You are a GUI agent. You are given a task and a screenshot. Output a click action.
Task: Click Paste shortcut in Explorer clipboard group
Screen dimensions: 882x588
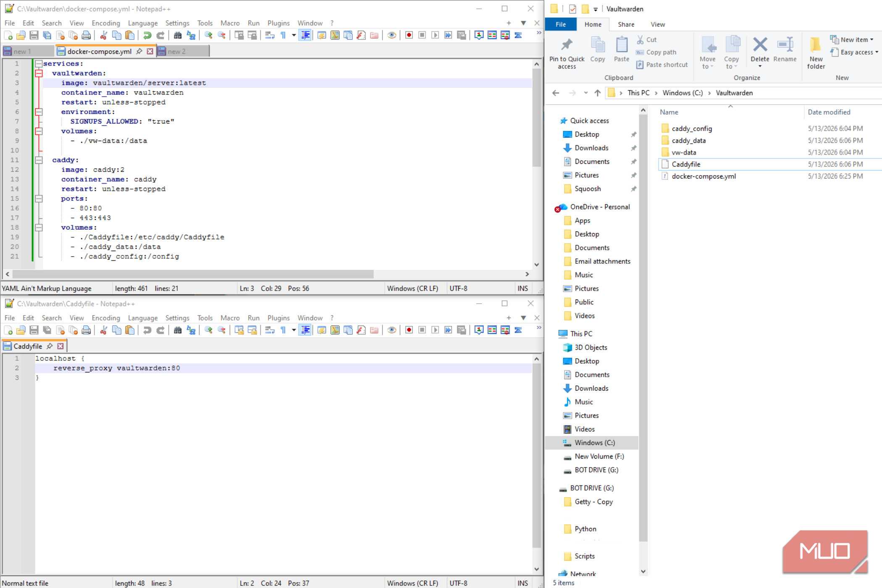(662, 65)
